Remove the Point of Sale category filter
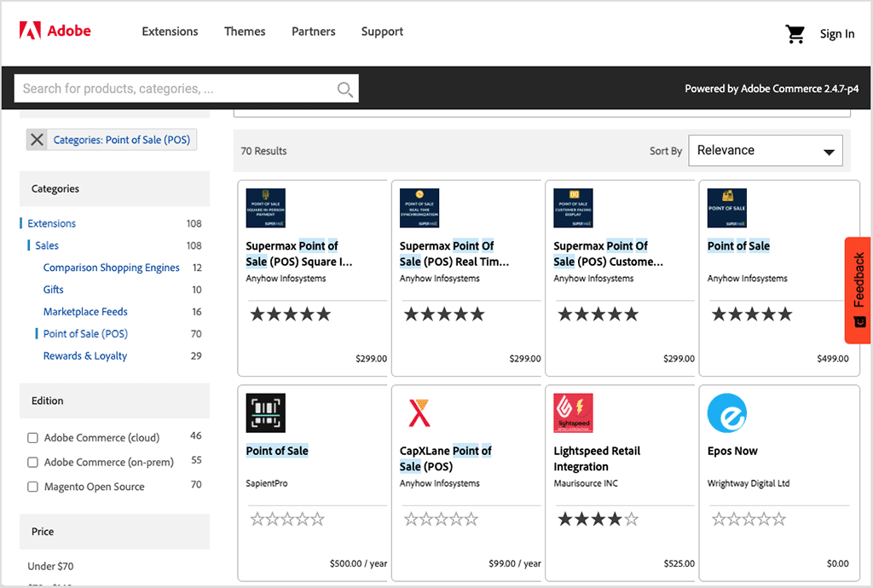 pos(37,140)
